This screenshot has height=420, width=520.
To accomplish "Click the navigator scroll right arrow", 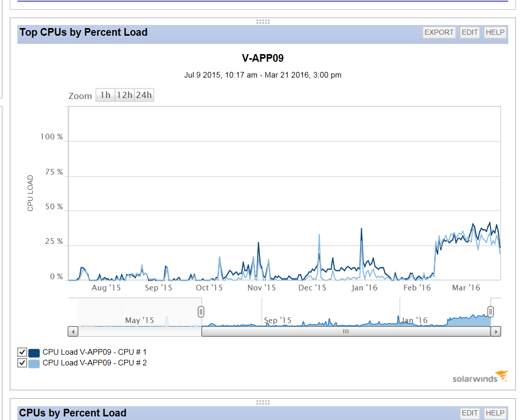I will (495, 332).
